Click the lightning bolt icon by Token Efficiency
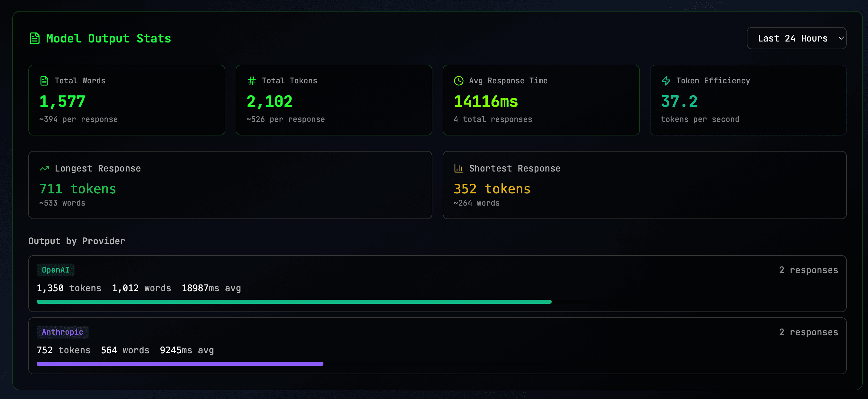Viewport: 868px width, 399px height. pos(666,81)
